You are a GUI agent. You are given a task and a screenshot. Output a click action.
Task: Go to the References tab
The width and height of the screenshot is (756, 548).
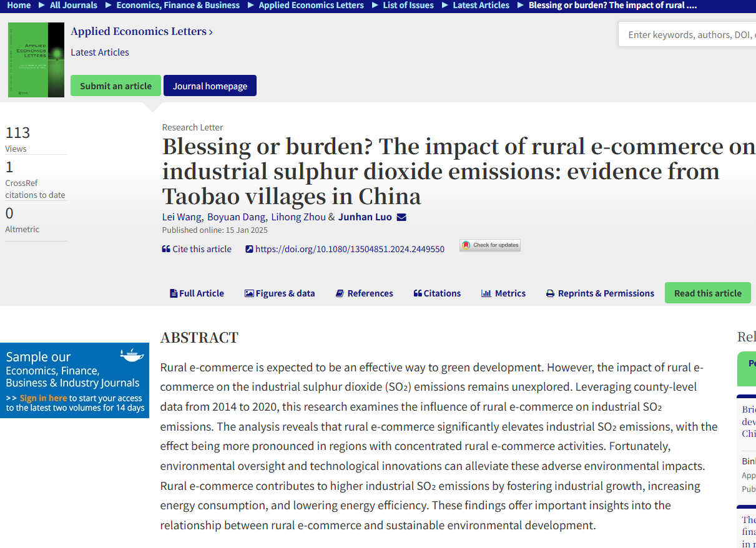click(x=365, y=293)
